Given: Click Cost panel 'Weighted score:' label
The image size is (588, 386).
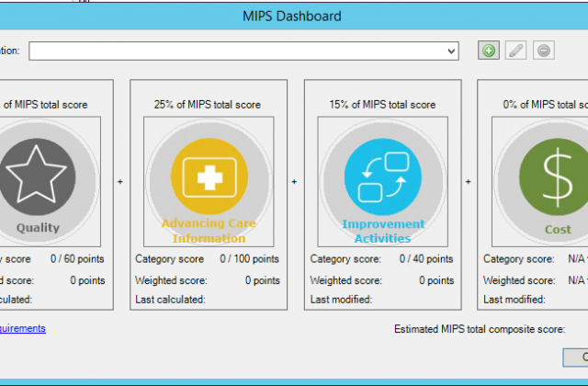Looking at the screenshot, I should pyautogui.click(x=519, y=280).
